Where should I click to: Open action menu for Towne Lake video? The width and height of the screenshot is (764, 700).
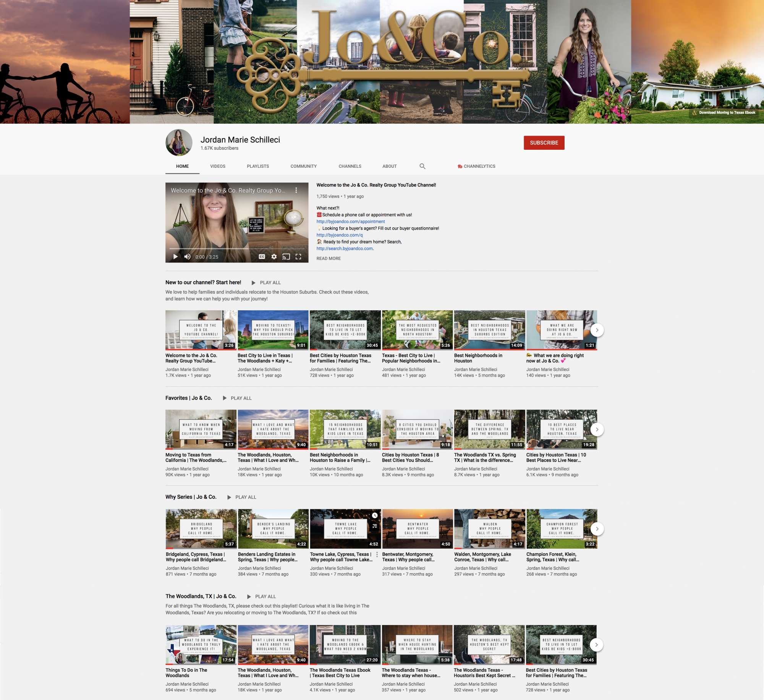377,554
